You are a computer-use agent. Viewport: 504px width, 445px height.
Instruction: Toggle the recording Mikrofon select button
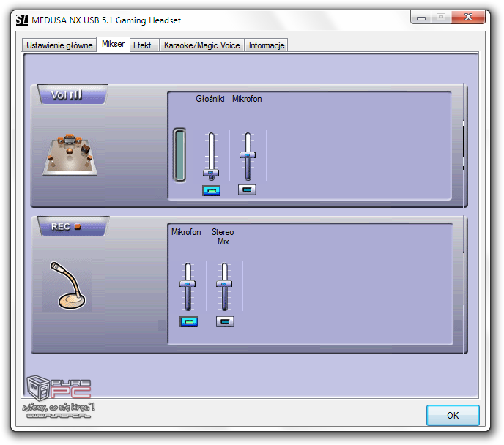pos(189,321)
